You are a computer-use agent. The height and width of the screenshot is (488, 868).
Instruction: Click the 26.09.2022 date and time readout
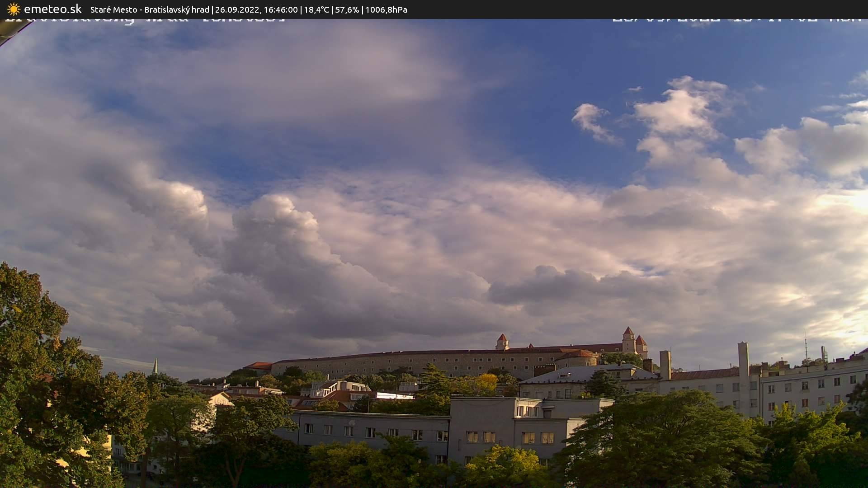coord(256,9)
